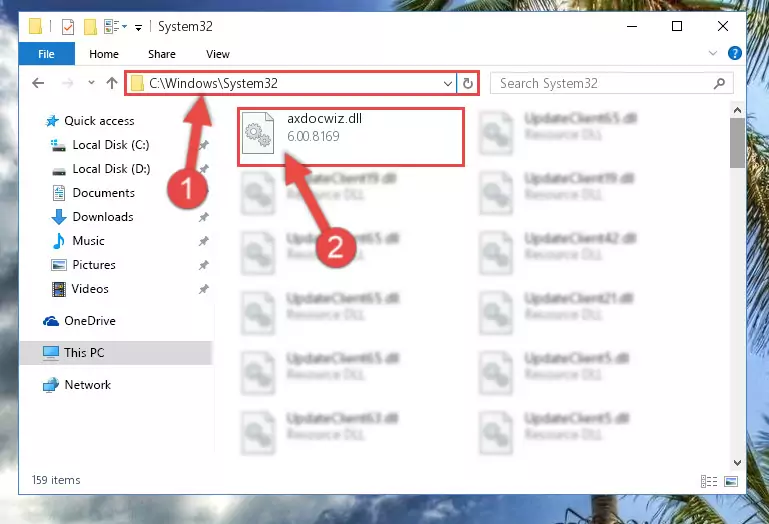Image resolution: width=769 pixels, height=524 pixels.
Task: Expand the address bar history dropdown
Action: click(x=447, y=84)
